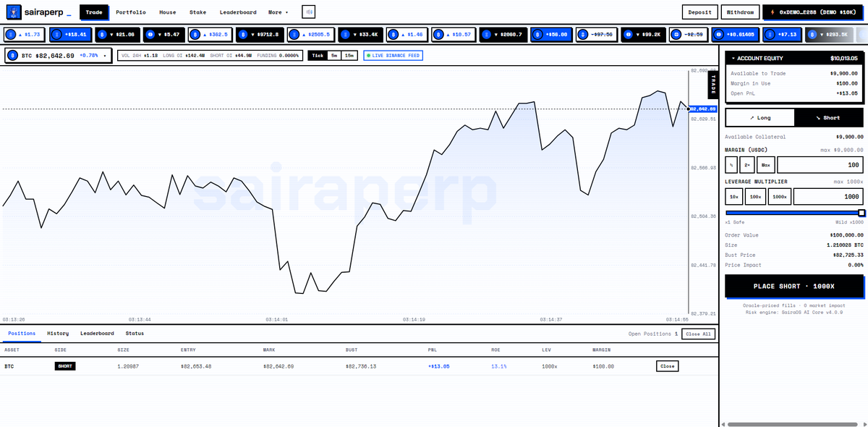Switch to the Positions tab
The image size is (868, 427).
(22, 334)
